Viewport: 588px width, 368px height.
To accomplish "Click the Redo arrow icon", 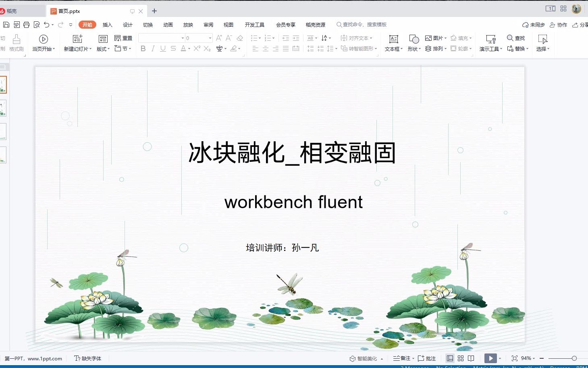I will coord(60,25).
